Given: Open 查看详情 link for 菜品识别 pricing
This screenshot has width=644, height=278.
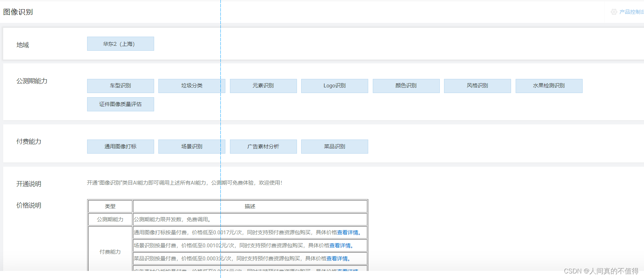Looking at the screenshot, I should (337, 259).
